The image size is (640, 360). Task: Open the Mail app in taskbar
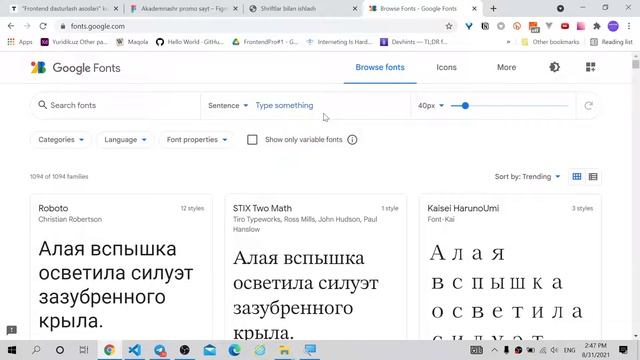click(x=209, y=350)
